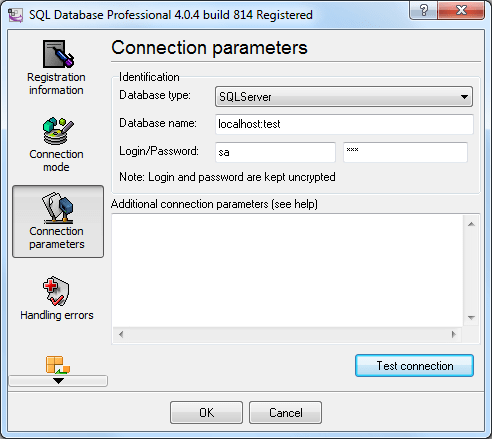Screen dimensions: 492x439
Task: Click the partially visible orange blocks sidebar icon
Action: (58, 365)
